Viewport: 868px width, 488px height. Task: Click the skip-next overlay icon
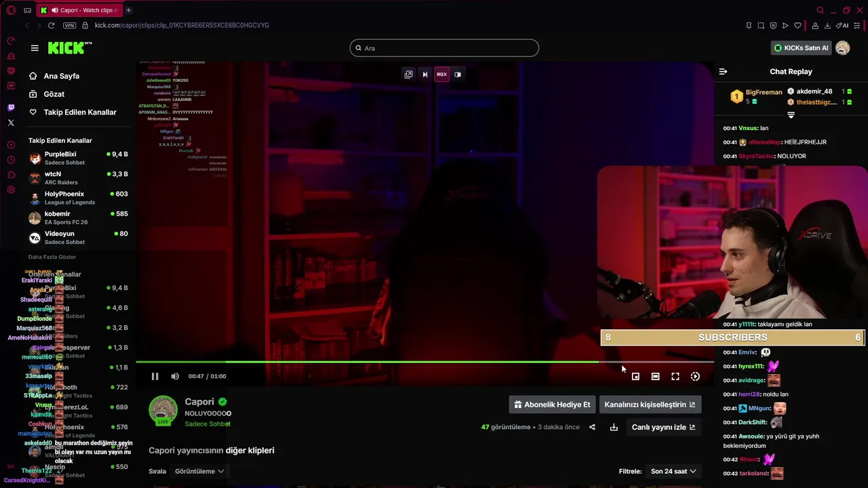point(425,75)
